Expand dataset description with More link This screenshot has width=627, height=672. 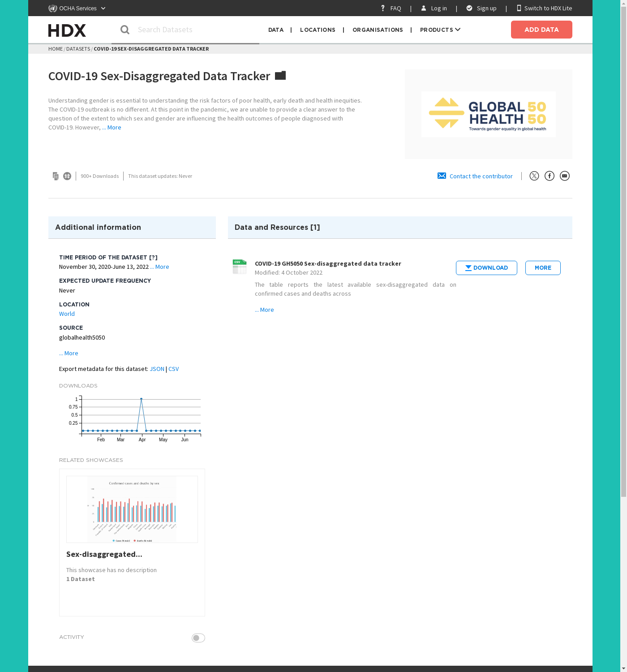click(x=112, y=128)
